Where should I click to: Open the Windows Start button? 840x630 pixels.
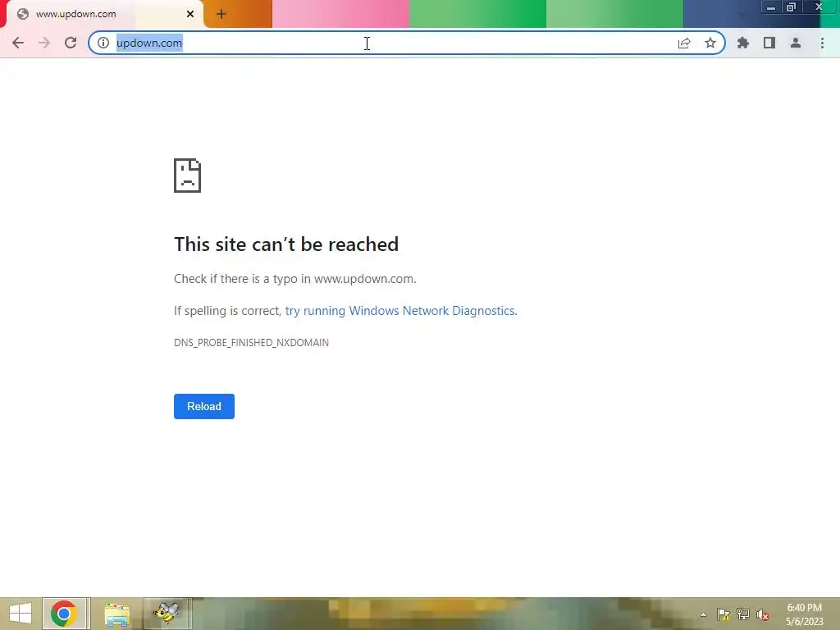21,614
